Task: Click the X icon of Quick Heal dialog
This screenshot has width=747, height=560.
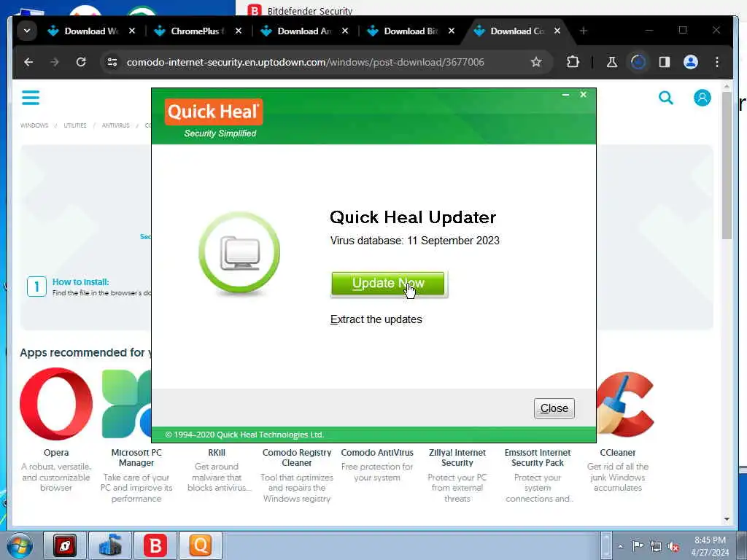Action: [583, 95]
